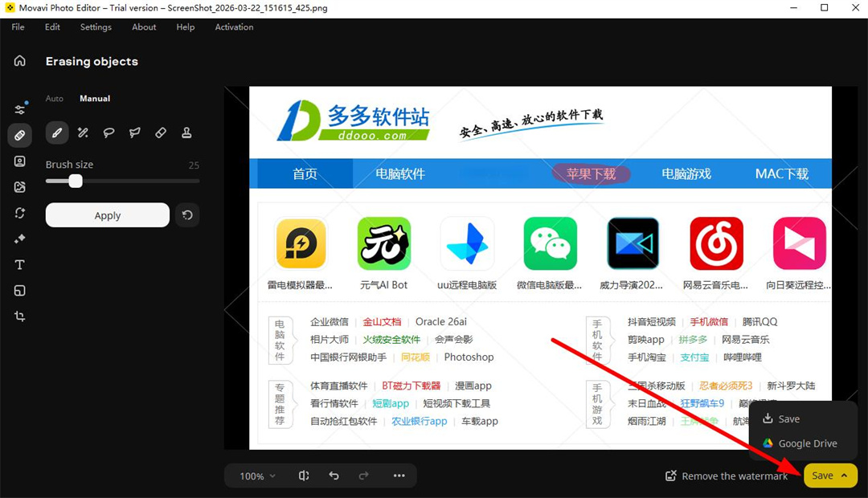The height and width of the screenshot is (498, 868).
Task: Click the 网易云音乐 red app thumbnail
Action: tap(716, 243)
